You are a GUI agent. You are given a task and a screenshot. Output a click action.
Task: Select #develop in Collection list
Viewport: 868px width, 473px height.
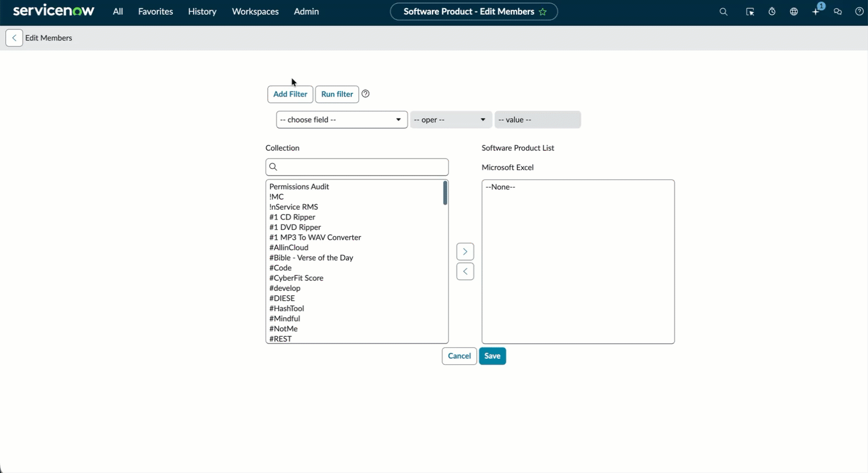[x=285, y=288]
